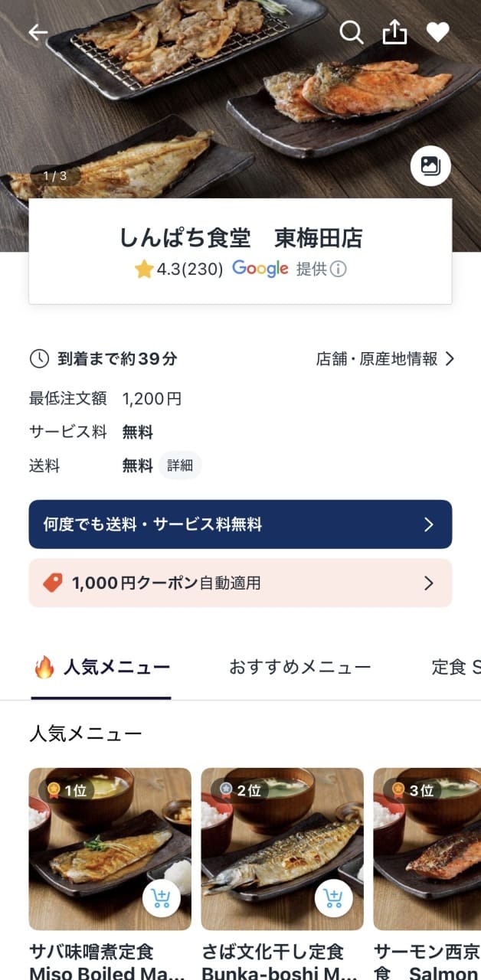Toggle the favorite heart icon
Image resolution: width=481 pixels, height=980 pixels.
pyautogui.click(x=437, y=32)
